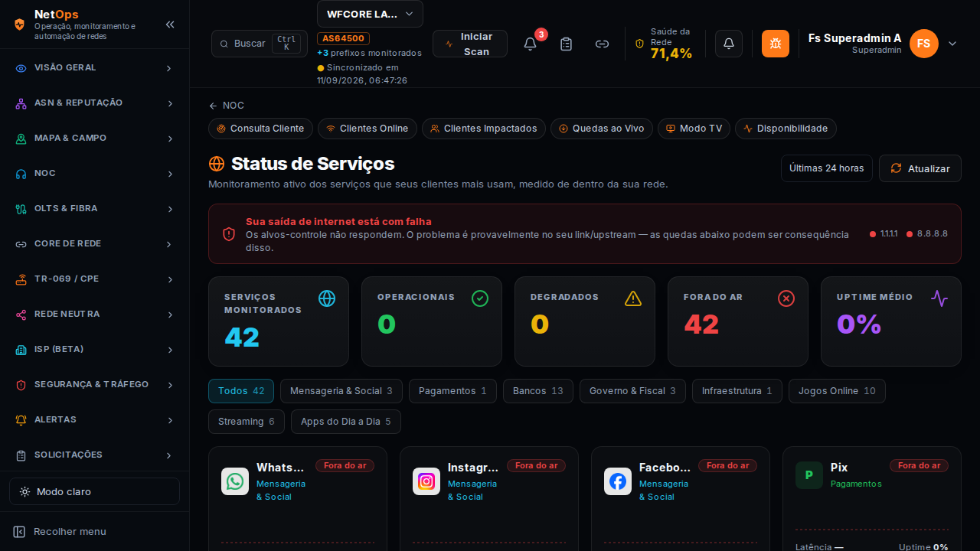The width and height of the screenshot is (980, 551).
Task: Enable Modo TV display mode
Action: click(x=694, y=129)
